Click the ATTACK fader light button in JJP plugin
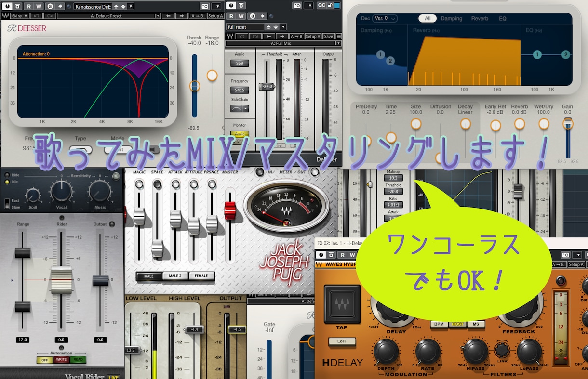 tap(176, 184)
